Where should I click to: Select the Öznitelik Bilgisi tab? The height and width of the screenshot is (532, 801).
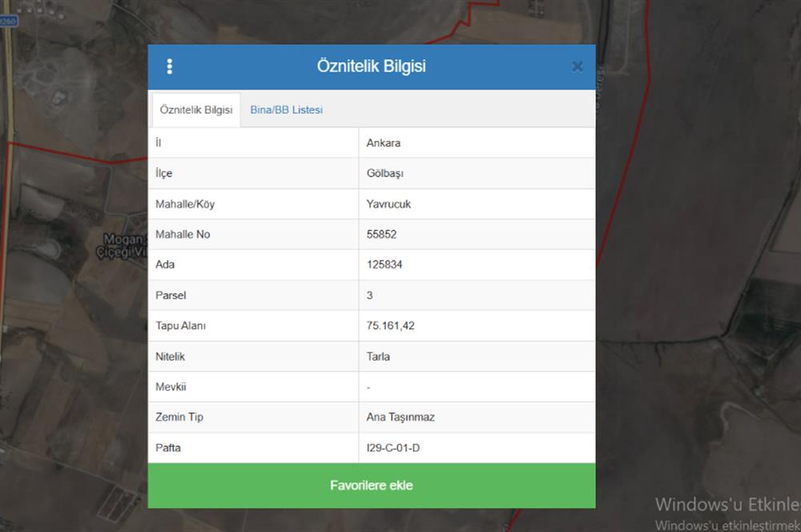pos(196,110)
